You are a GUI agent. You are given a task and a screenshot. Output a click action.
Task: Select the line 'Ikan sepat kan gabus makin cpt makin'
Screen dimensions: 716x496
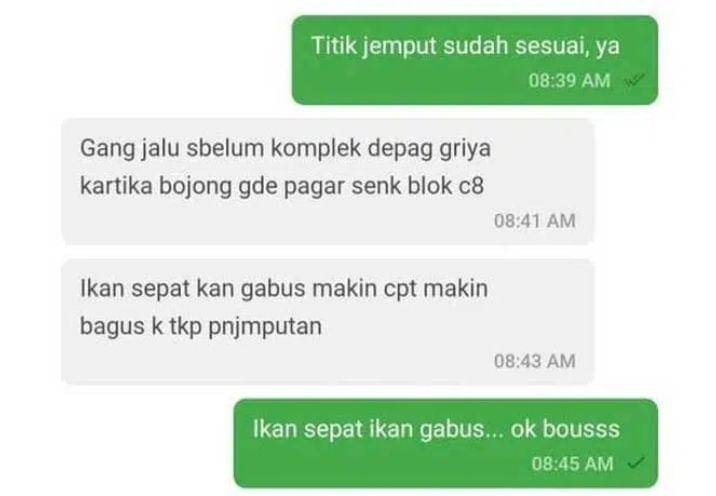284,290
